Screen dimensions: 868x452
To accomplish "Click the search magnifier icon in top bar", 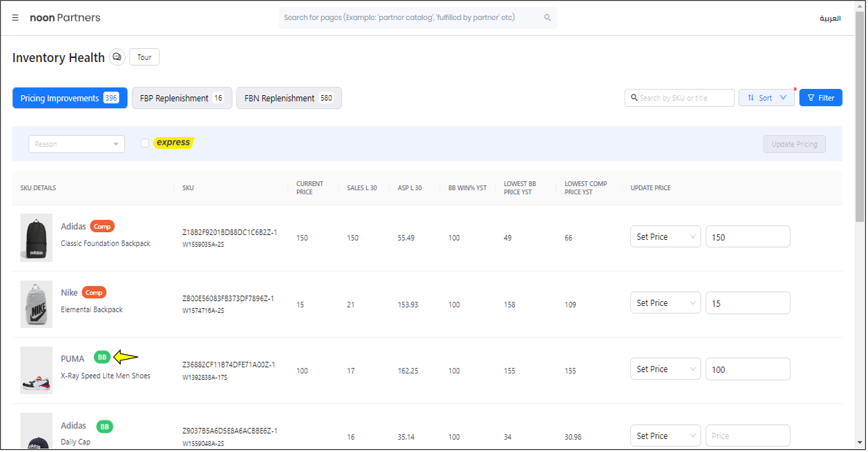I will [x=547, y=18].
